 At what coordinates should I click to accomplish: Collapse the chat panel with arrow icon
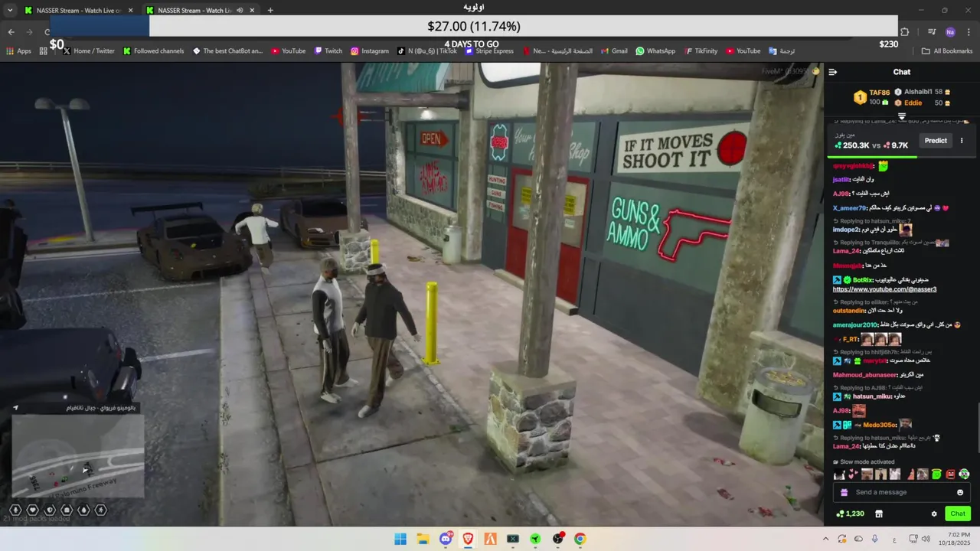point(833,72)
